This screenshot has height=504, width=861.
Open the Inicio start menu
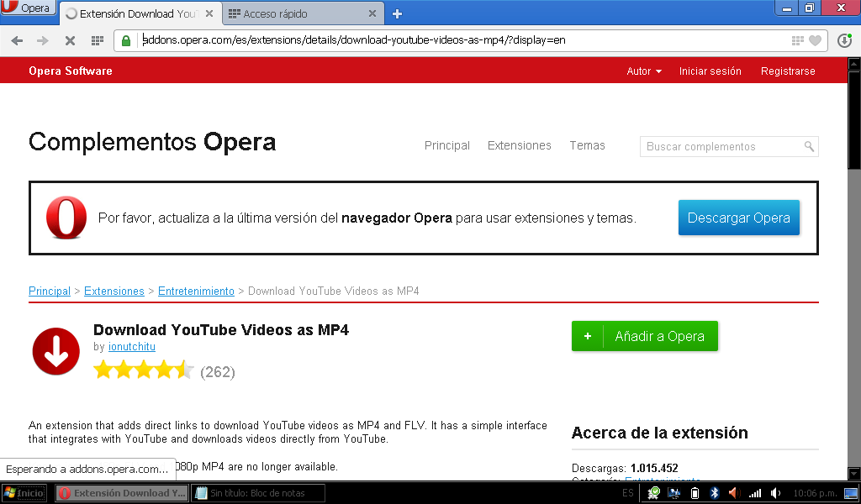pyautogui.click(x=24, y=493)
